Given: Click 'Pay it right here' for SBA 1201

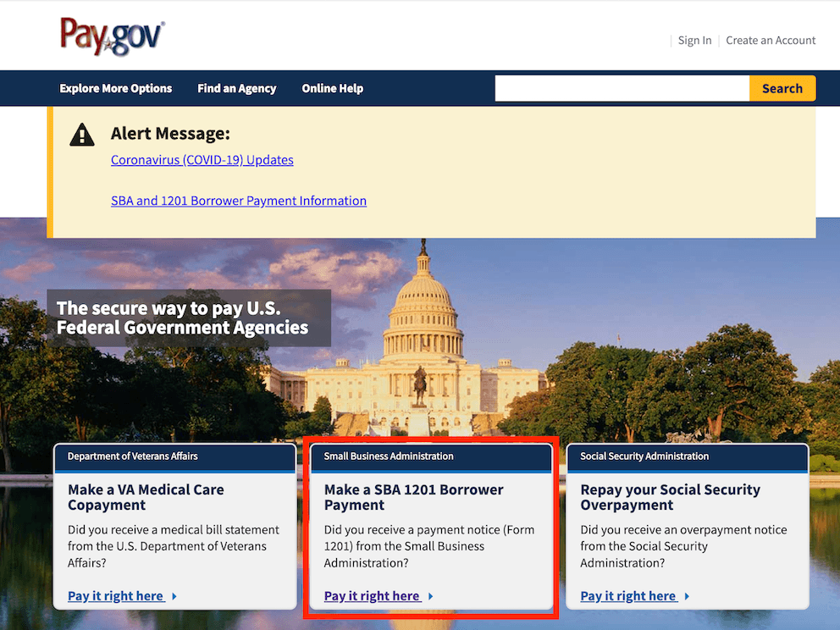Looking at the screenshot, I should click(373, 596).
